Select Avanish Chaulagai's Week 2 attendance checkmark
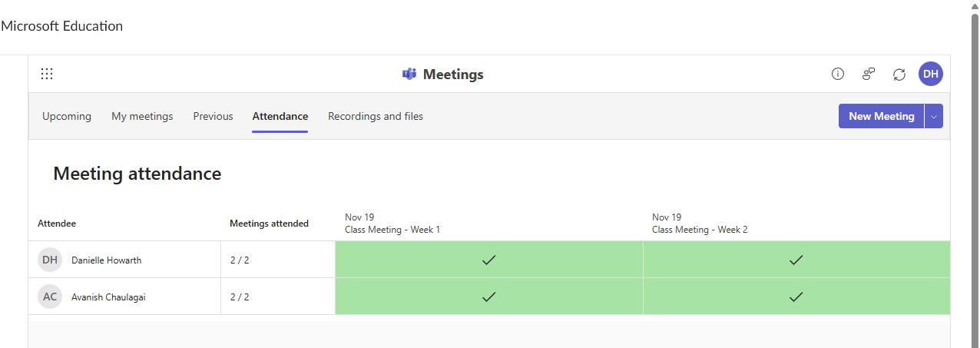The height and width of the screenshot is (348, 980). [796, 297]
